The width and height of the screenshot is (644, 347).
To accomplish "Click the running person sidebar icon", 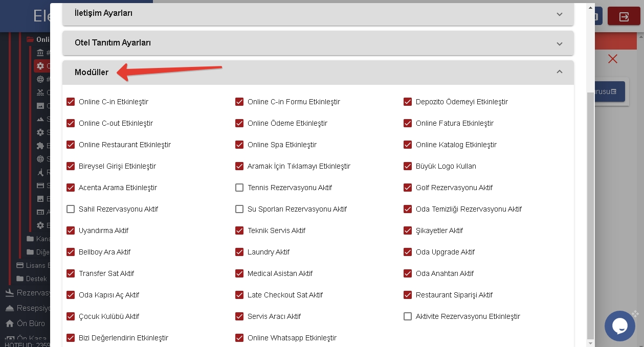I will (40, 172).
